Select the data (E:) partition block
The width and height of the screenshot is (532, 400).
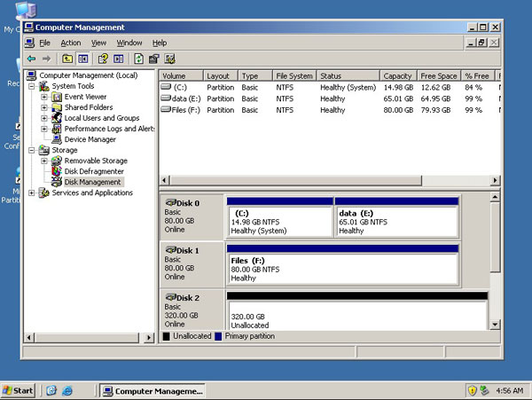(x=396, y=217)
